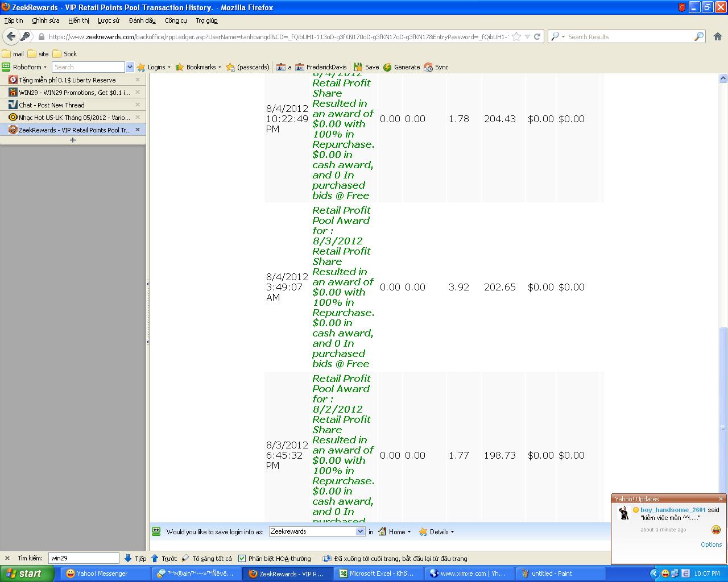Screen dimensions: 728x582
Task: Click Tô sáng tất cả highlight button
Action: [x=207, y=558]
